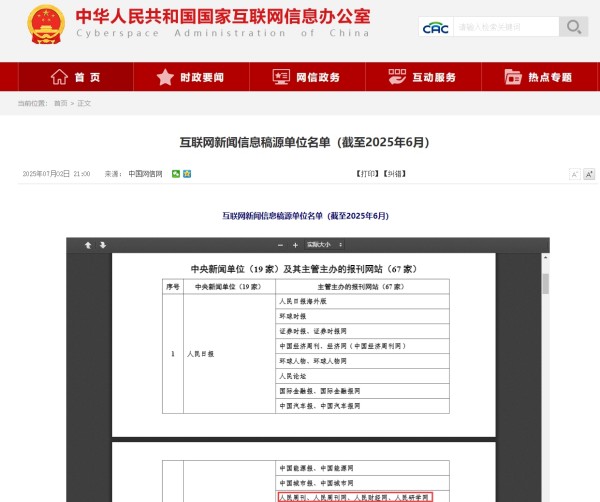The width and height of the screenshot is (600, 502).
Task: Click 首页 in the breadcrumb trail
Action: click(x=61, y=103)
